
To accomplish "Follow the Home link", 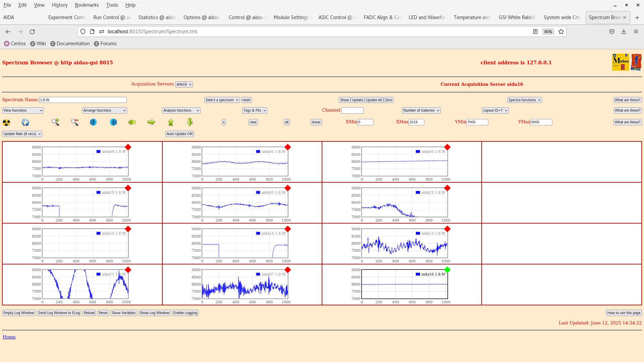I will (9, 337).
